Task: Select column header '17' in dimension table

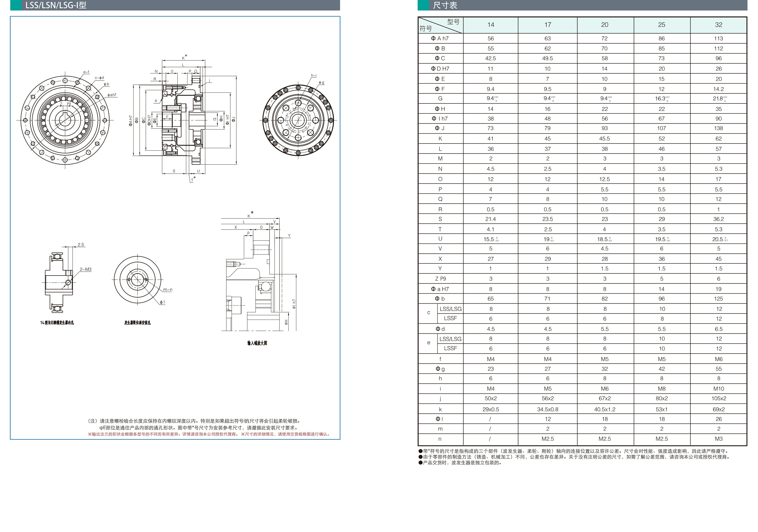Action: pyautogui.click(x=548, y=25)
